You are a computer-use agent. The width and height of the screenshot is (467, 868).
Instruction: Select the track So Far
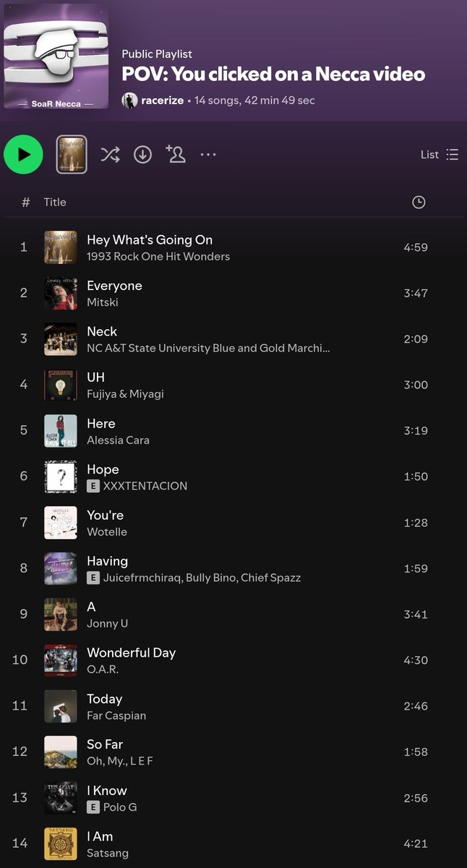pyautogui.click(x=105, y=744)
